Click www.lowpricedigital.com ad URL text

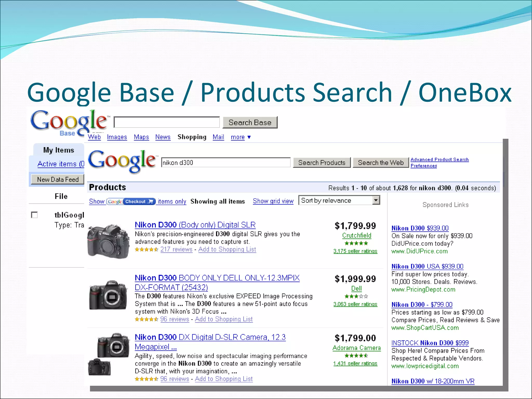[x=425, y=366]
